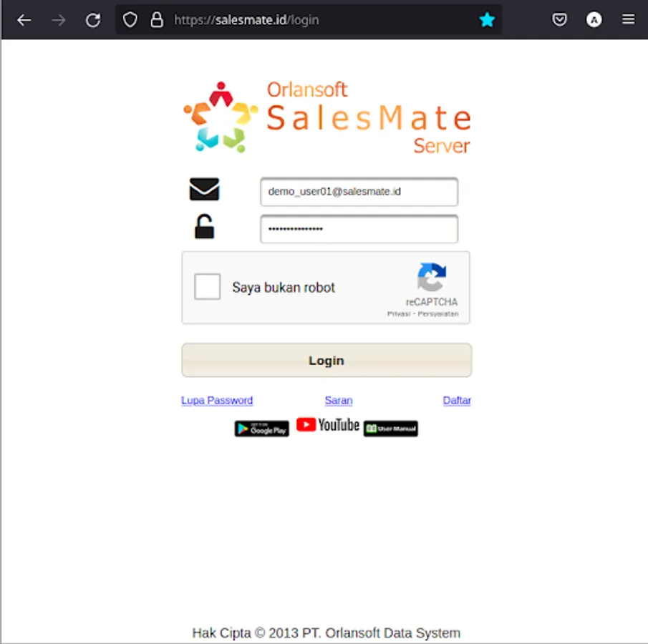The height and width of the screenshot is (644, 648).
Task: Click the envelope email icon
Action: [x=204, y=189]
